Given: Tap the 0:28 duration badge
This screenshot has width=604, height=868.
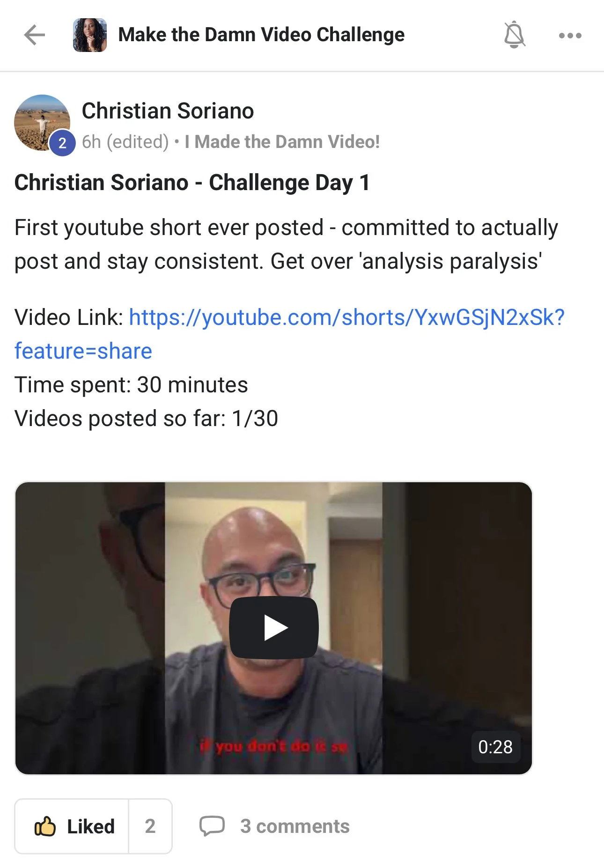Looking at the screenshot, I should 495,747.
